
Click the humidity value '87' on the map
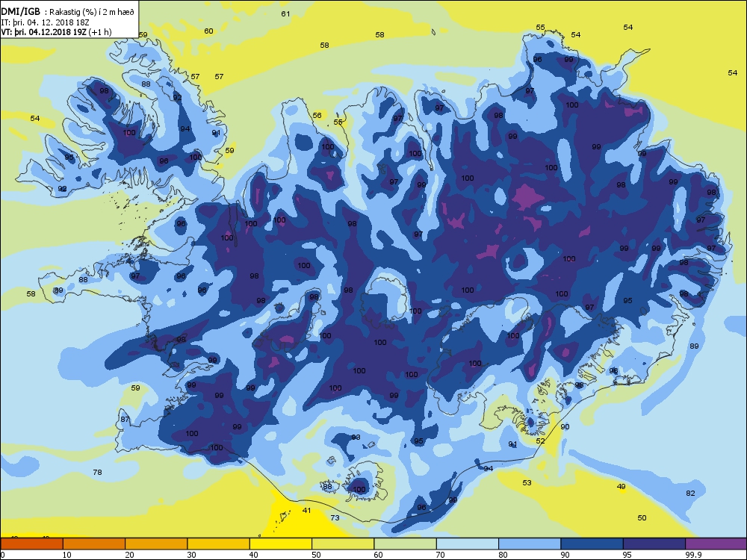(125, 420)
